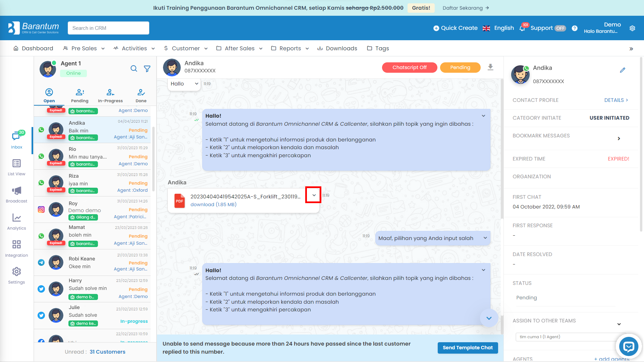The height and width of the screenshot is (362, 644).
Task: Open the notification bell with 101 badge
Action: click(522, 28)
